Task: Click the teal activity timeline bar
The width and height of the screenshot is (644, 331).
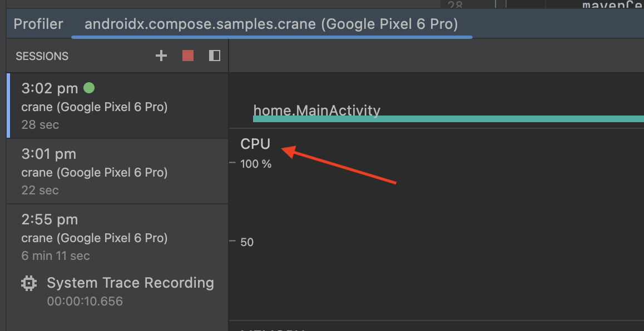Action: click(x=445, y=118)
